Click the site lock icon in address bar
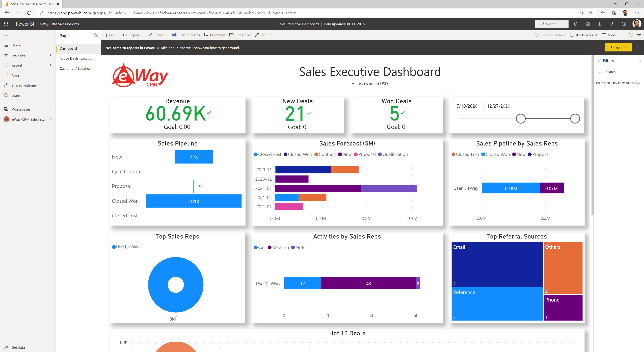This screenshot has height=352, width=644. [42, 13]
